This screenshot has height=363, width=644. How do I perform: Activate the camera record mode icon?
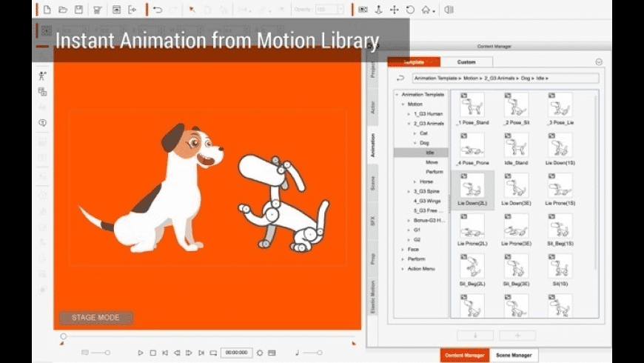tap(363, 10)
